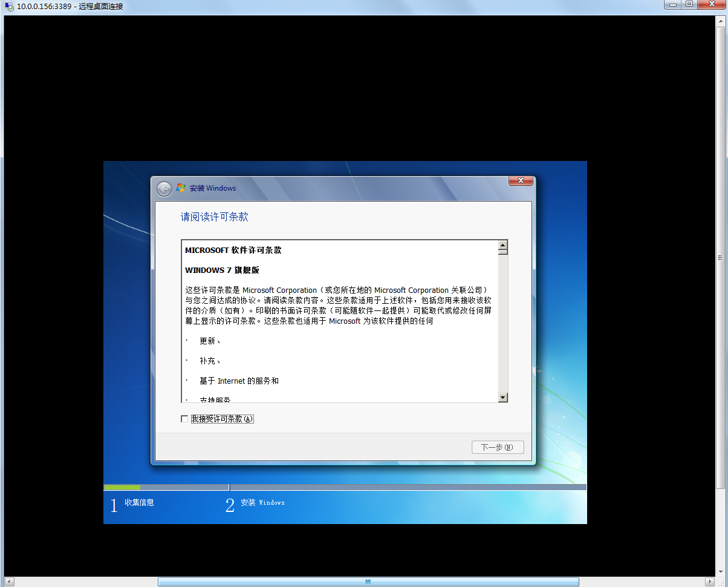Click the license text scrollbar up arrow

click(502, 245)
